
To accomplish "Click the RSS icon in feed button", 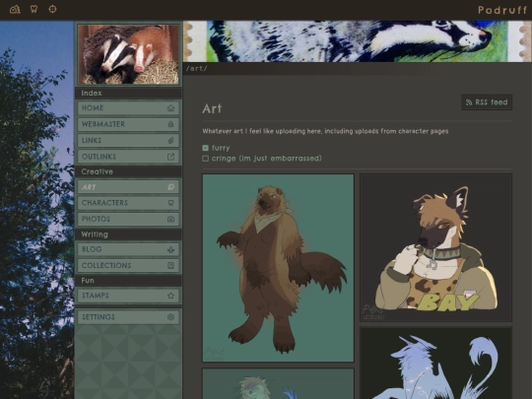I will [469, 102].
